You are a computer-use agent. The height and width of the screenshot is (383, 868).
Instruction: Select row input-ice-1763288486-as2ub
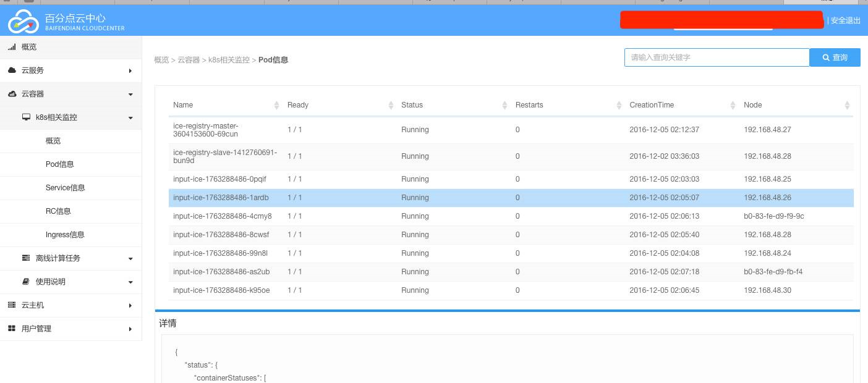pos(511,272)
